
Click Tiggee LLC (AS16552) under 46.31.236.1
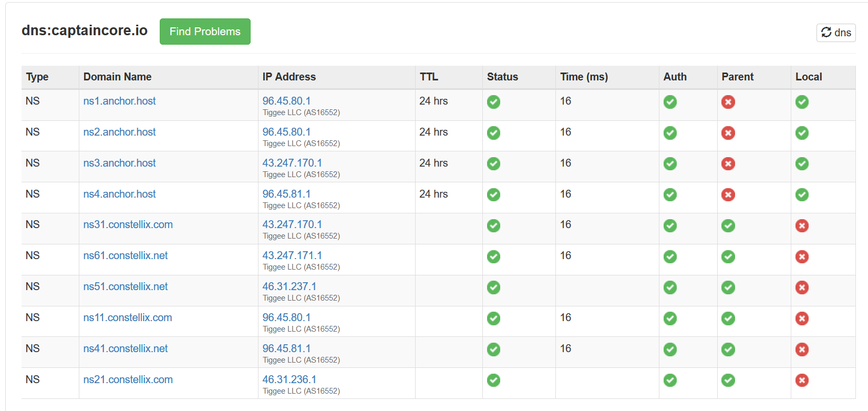click(x=301, y=391)
